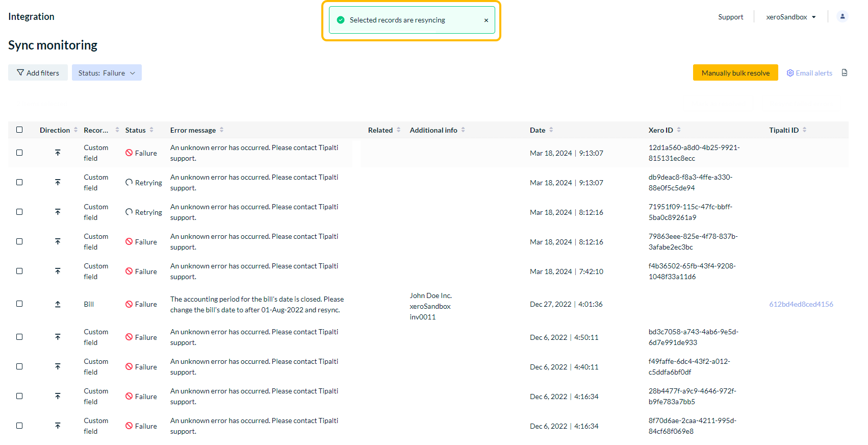Select the Bill record row checkbox
The width and height of the screenshot is (868, 445).
pos(19,304)
